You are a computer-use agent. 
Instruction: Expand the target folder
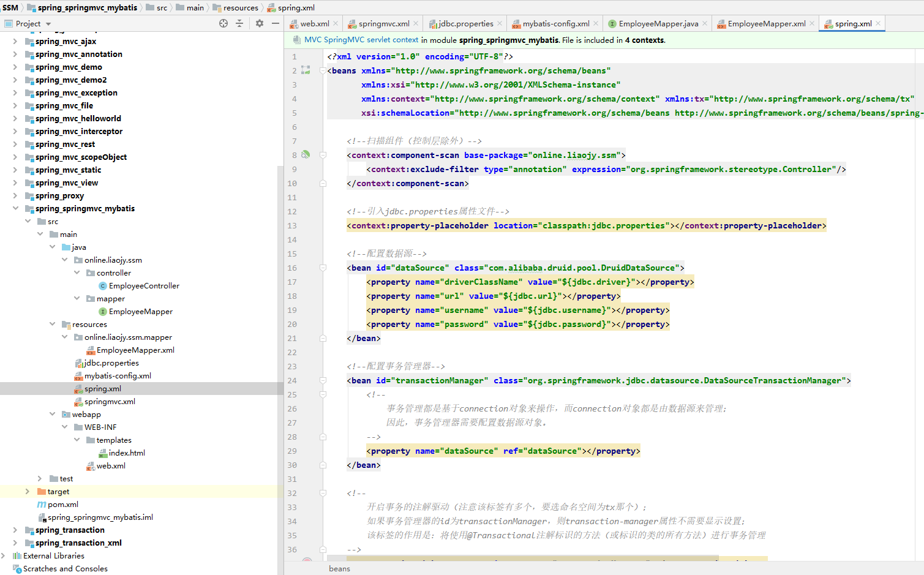27,491
